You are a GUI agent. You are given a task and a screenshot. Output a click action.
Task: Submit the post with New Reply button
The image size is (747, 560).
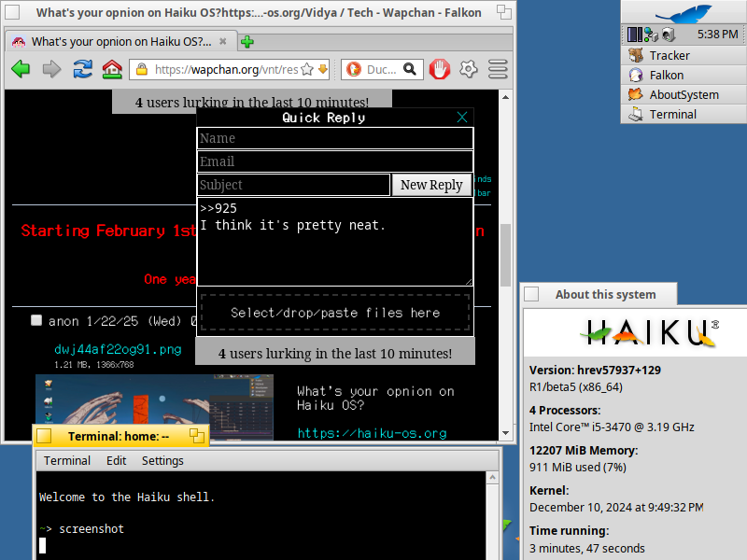point(431,185)
